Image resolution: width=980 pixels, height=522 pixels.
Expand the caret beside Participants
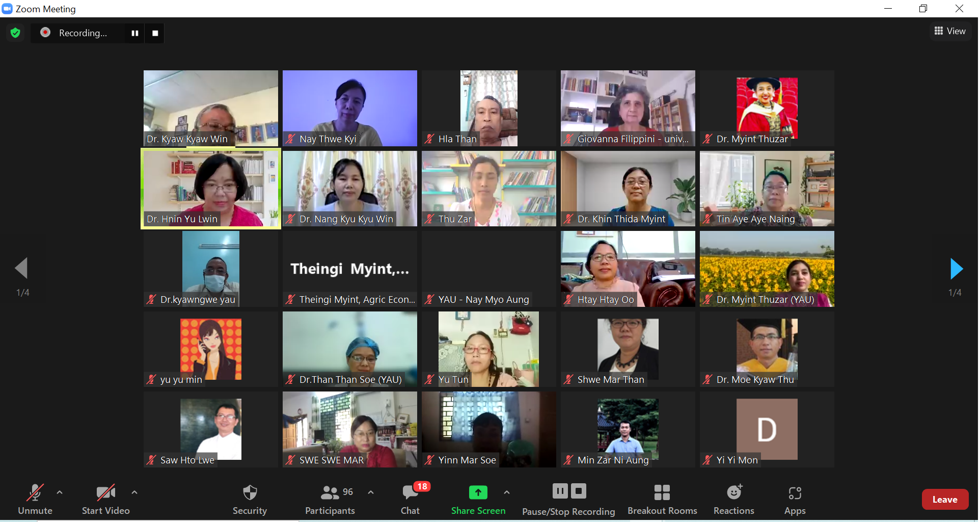pyautogui.click(x=371, y=492)
